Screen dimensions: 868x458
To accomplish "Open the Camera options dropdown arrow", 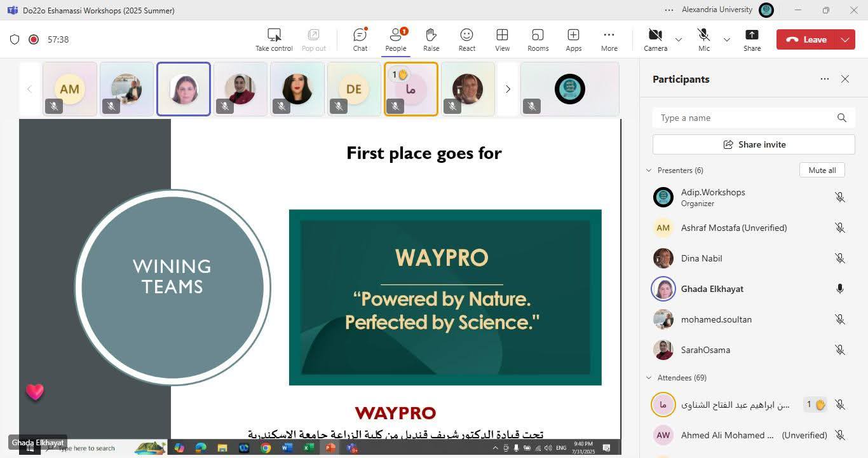I will (x=678, y=39).
